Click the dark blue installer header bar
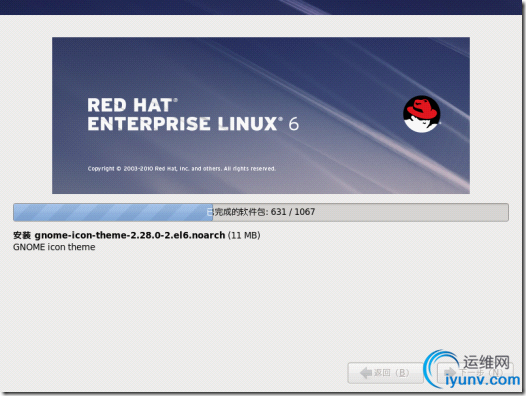Screen dimensions: 526x396 tap(262, 7)
